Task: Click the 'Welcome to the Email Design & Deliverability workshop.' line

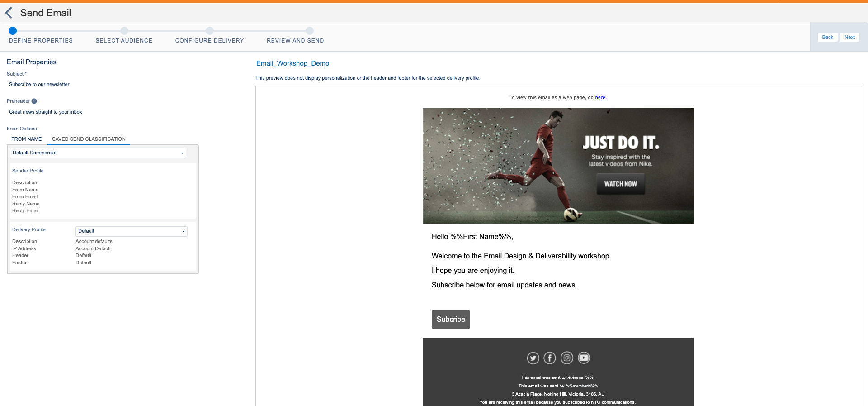Action: click(521, 256)
